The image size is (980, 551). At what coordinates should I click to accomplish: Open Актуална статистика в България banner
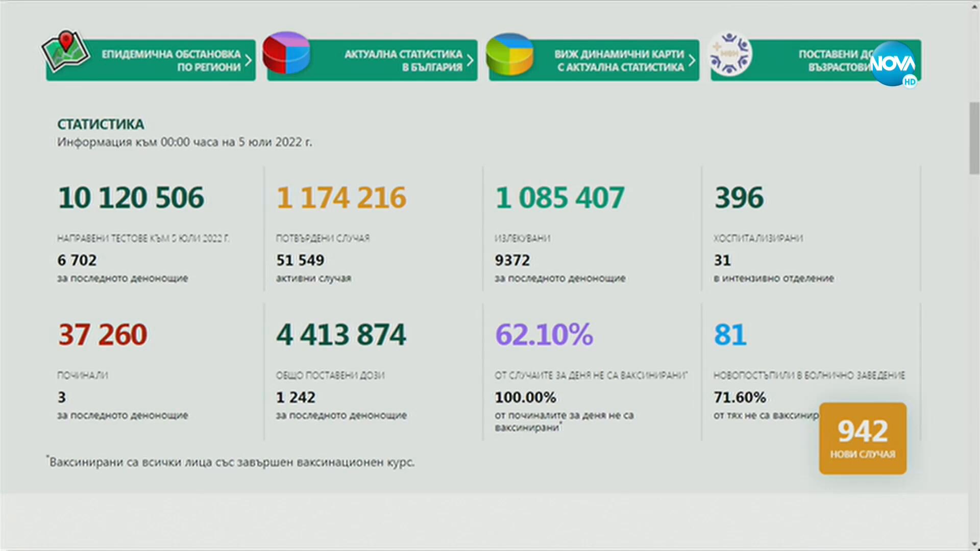[x=403, y=60]
